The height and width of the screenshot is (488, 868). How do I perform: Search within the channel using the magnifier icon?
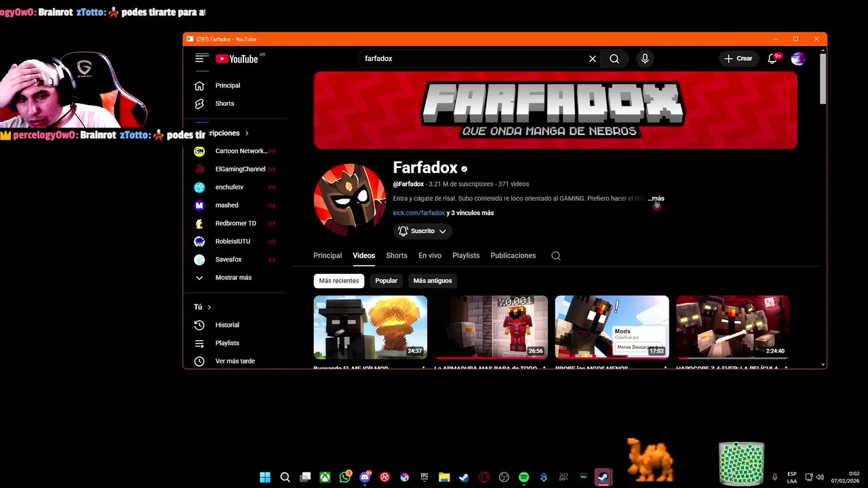(x=556, y=256)
